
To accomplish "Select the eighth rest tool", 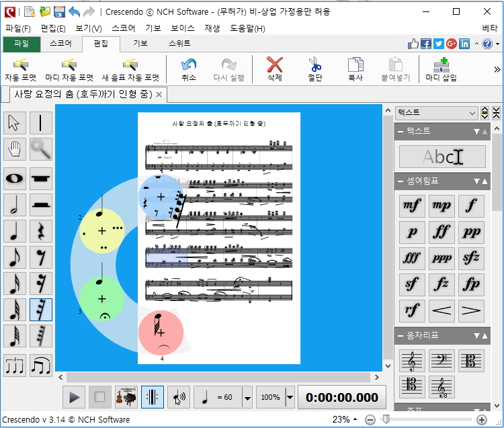I will [41, 257].
